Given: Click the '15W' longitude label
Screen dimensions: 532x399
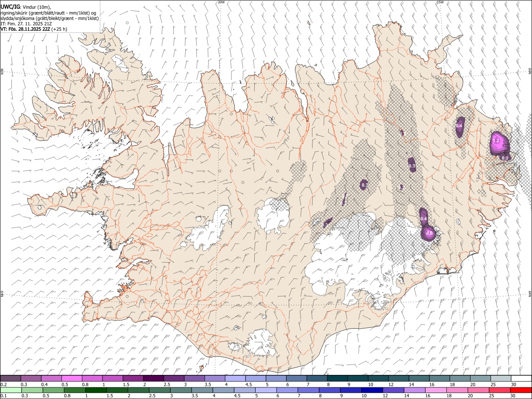Looking at the screenshot, I should 440,2.
